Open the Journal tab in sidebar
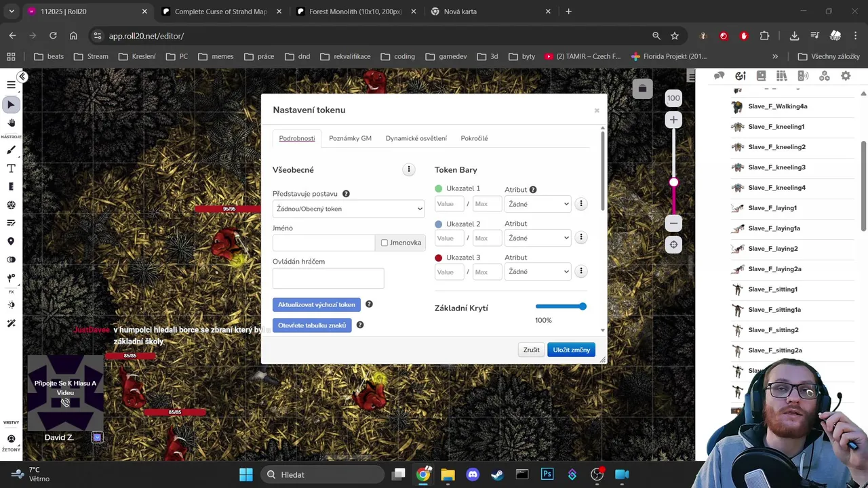 761,76
